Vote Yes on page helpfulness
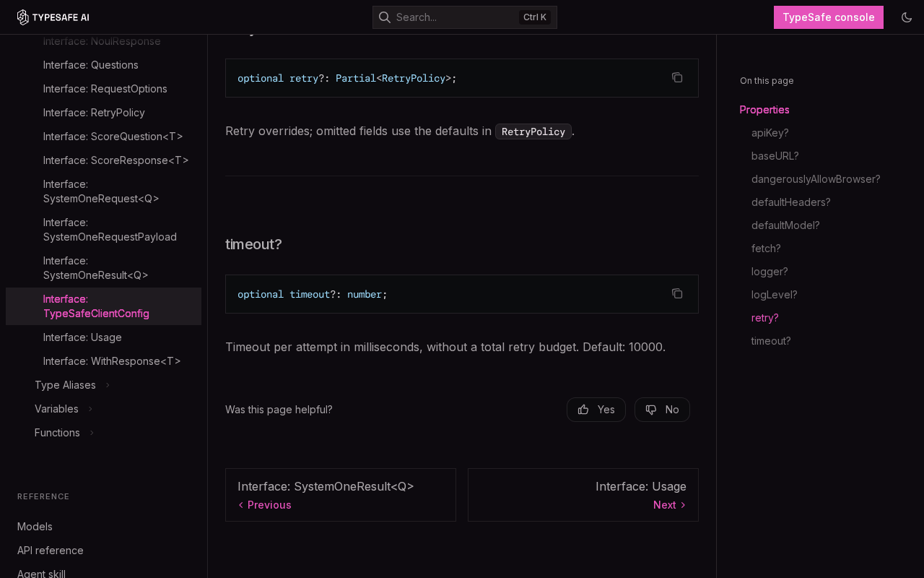The width and height of the screenshot is (924, 578). coord(596,410)
